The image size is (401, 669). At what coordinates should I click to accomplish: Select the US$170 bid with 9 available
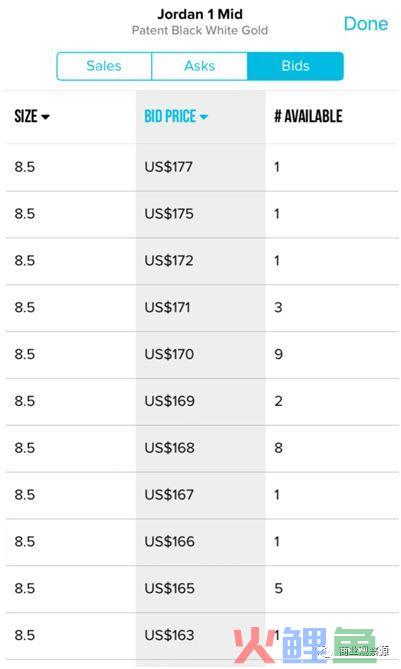coord(202,355)
